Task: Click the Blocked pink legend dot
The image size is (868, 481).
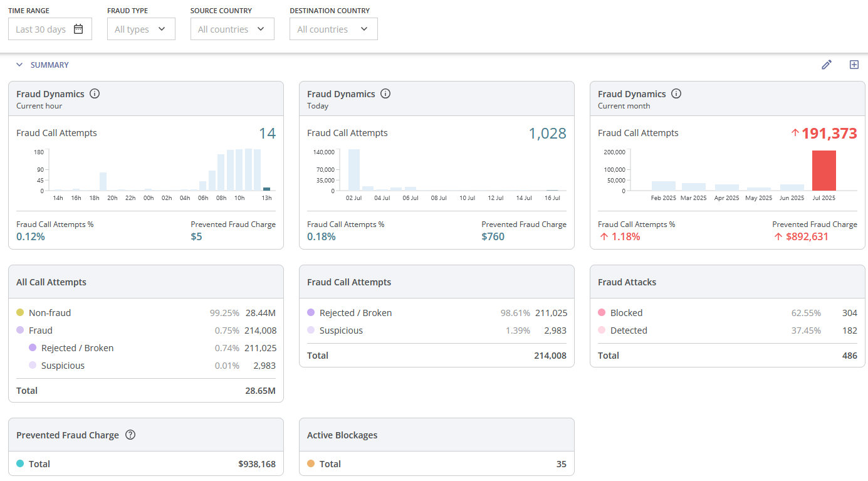Action: pos(602,312)
